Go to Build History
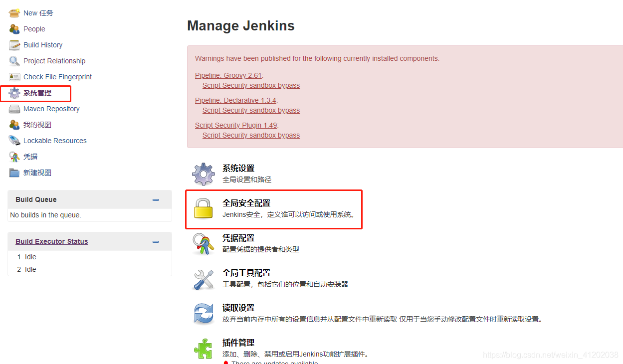Screen dimensions: 623x364 43,45
